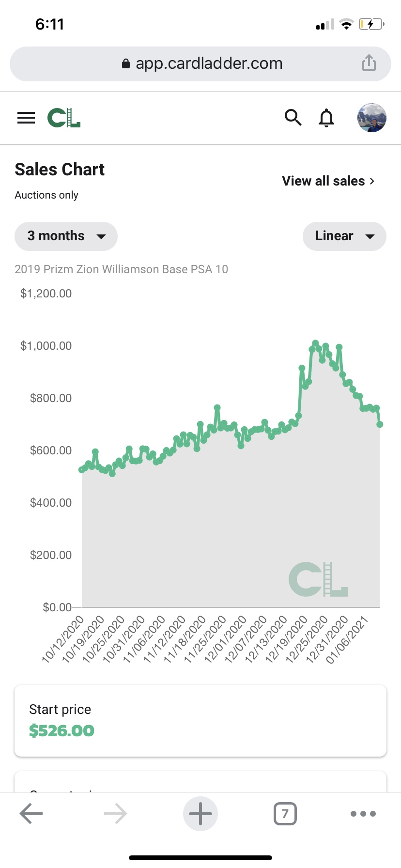Open the notifications bell
Image resolution: width=401 pixels, height=868 pixels.
point(326,118)
